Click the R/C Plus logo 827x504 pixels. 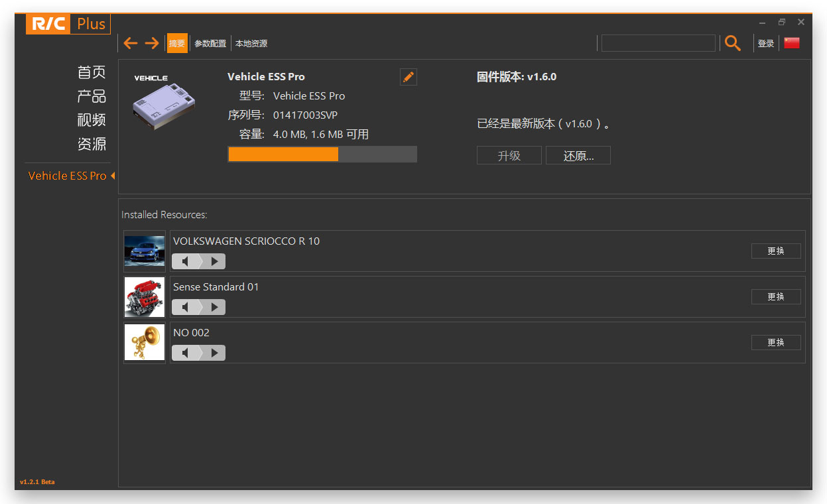[x=68, y=24]
